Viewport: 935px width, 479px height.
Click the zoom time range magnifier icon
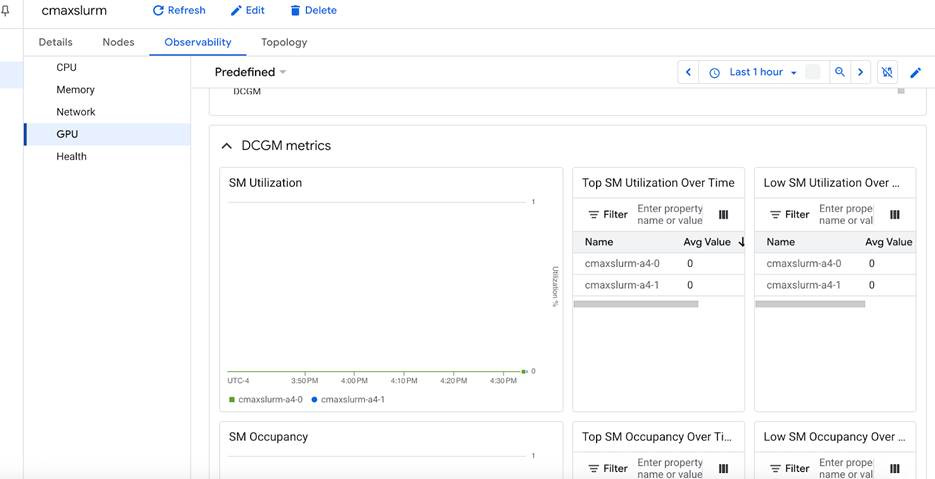840,72
